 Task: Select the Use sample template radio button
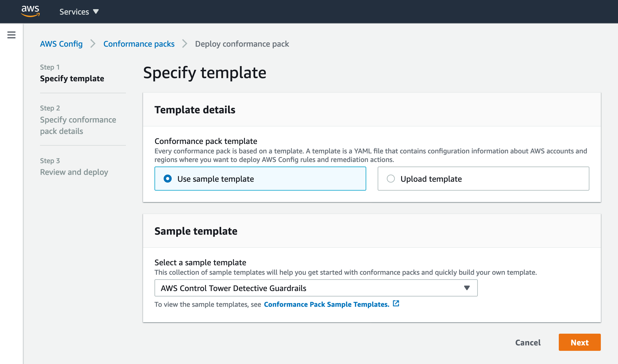pos(168,179)
